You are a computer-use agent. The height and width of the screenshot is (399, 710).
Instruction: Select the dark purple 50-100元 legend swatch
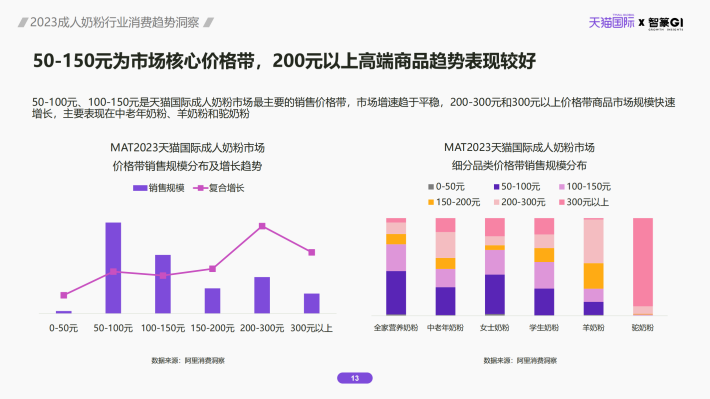(496, 187)
